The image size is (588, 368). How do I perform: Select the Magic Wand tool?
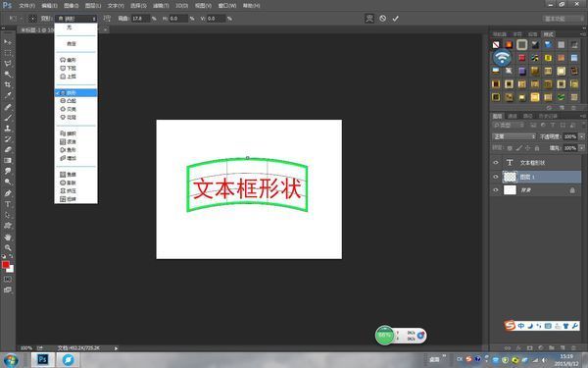[x=8, y=74]
